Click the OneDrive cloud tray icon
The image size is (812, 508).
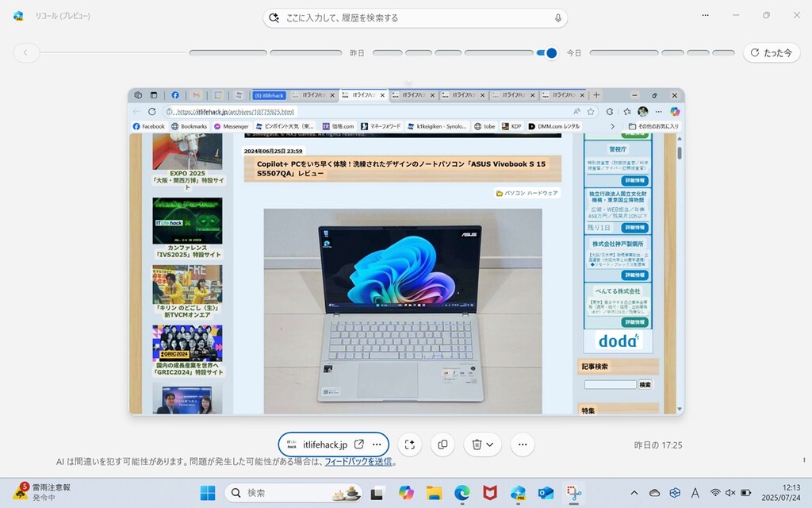click(x=654, y=492)
